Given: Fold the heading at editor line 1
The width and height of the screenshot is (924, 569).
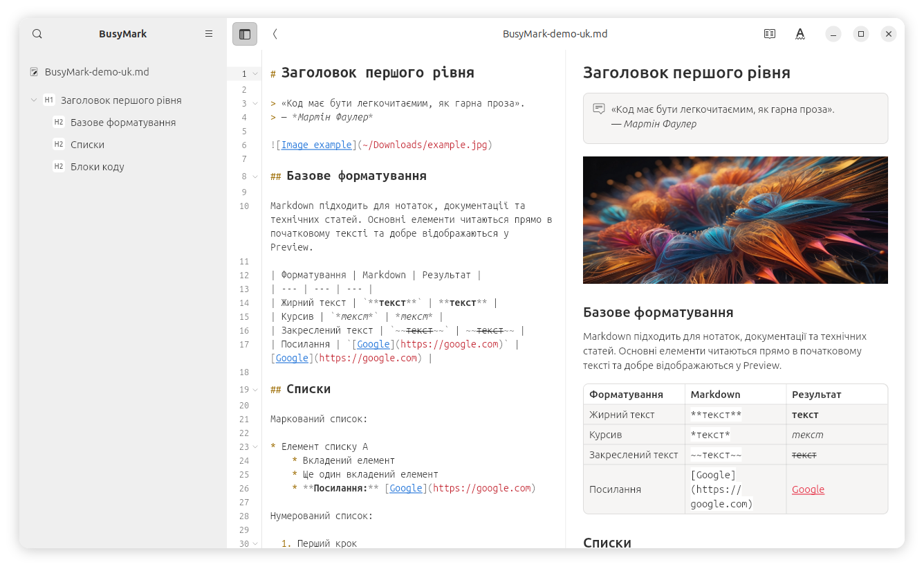Looking at the screenshot, I should (x=255, y=73).
